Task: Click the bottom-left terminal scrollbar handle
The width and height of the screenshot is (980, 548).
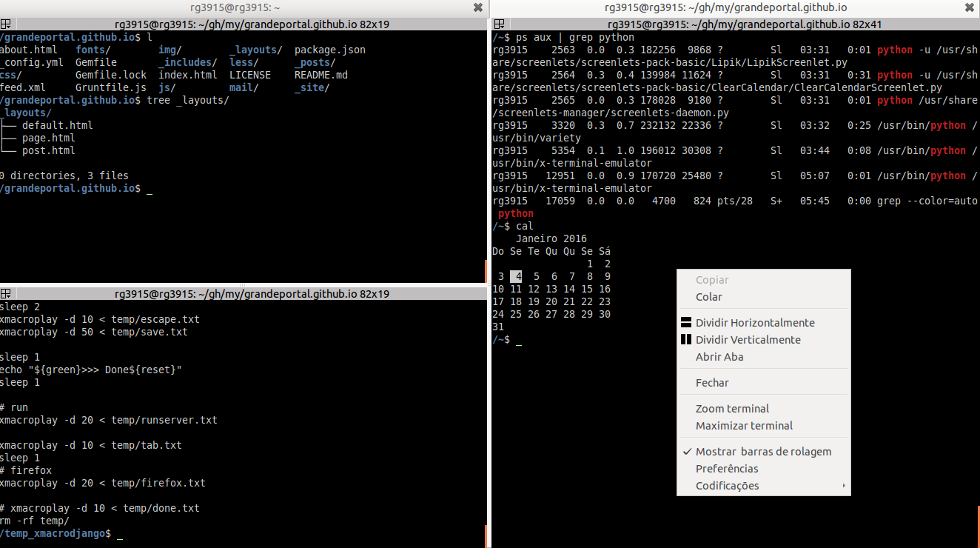Action: coord(487,536)
